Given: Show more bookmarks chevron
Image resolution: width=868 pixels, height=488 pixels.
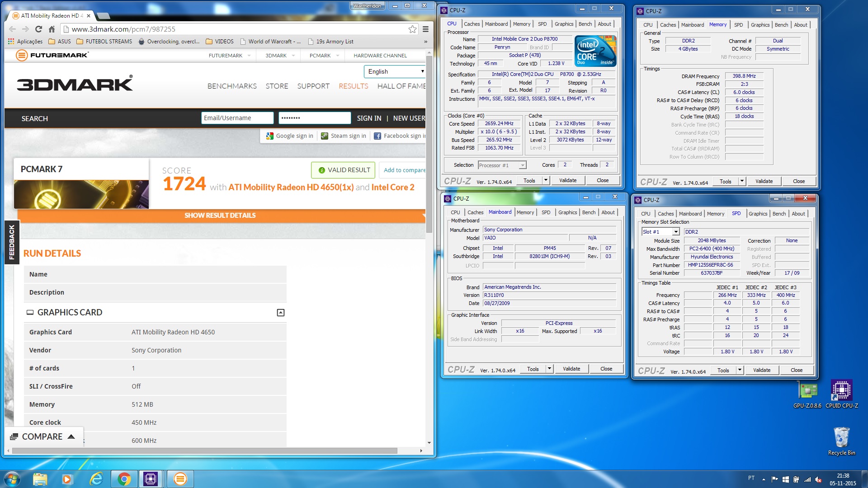Looking at the screenshot, I should [x=425, y=42].
